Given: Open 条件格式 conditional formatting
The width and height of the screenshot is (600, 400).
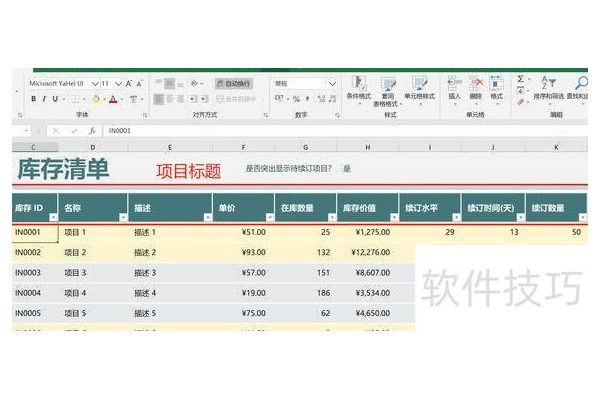Looking at the screenshot, I should coord(359,90).
